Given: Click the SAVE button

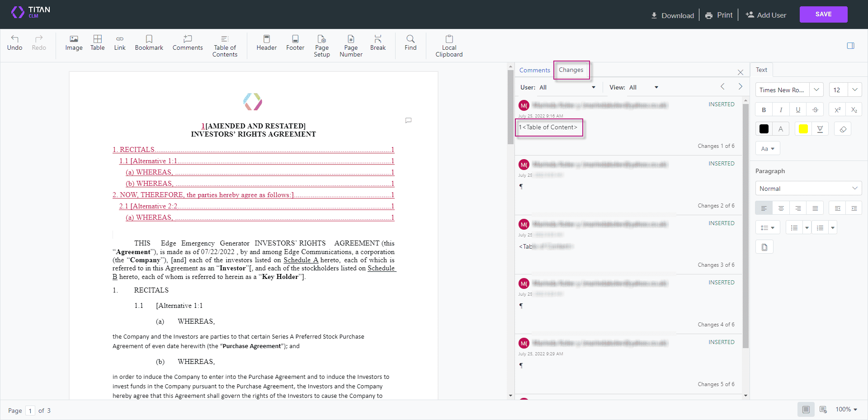Looking at the screenshot, I should pyautogui.click(x=823, y=14).
